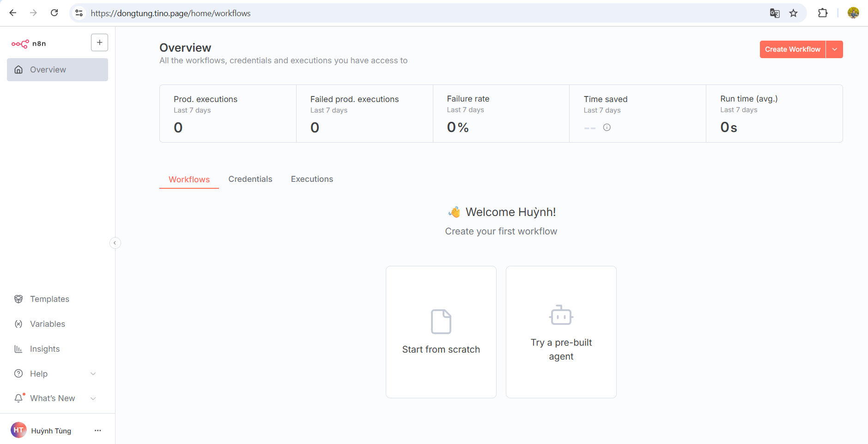The width and height of the screenshot is (868, 444).
Task: Click the Time saved info icon
Action: point(607,127)
